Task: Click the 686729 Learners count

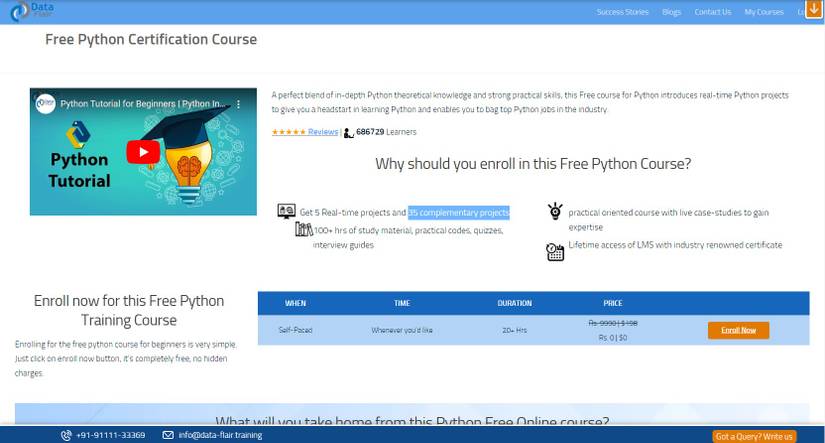Action: tap(386, 132)
